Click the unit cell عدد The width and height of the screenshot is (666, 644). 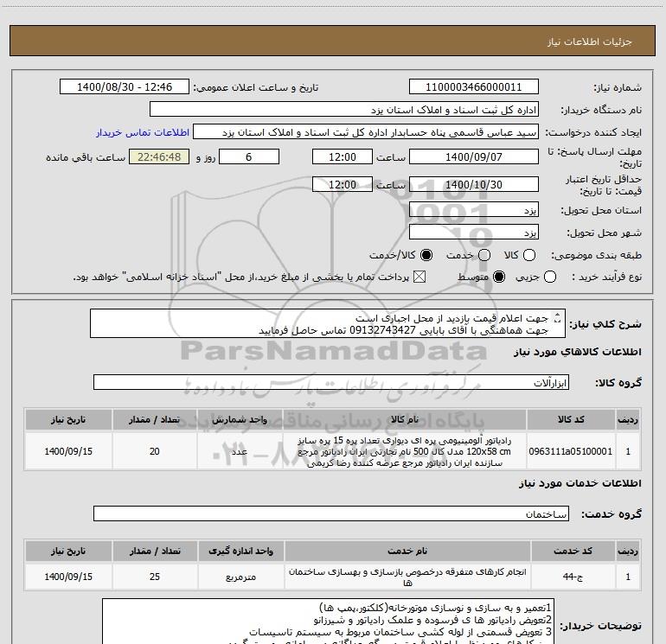(x=240, y=451)
